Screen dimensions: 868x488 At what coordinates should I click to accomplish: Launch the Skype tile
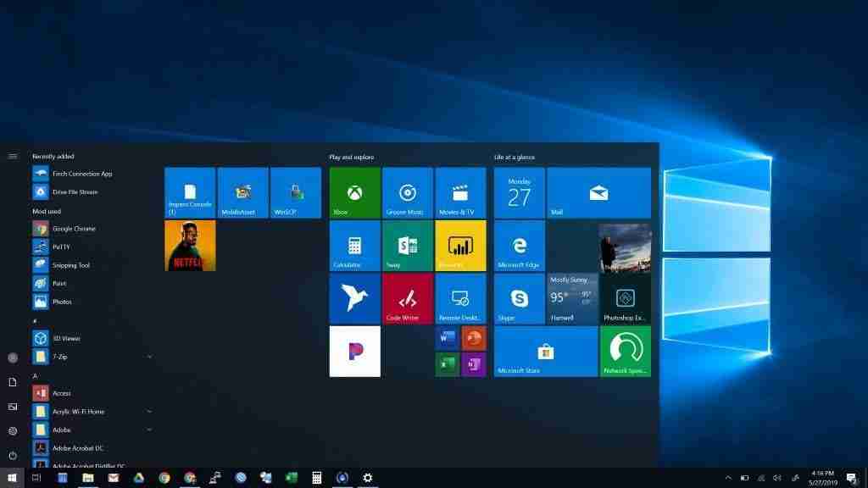520,299
